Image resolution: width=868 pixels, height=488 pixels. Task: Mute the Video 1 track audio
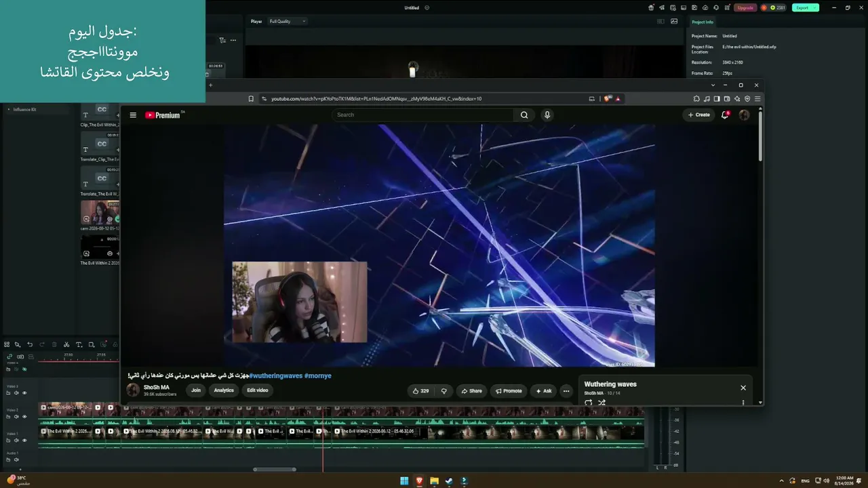coord(16,441)
